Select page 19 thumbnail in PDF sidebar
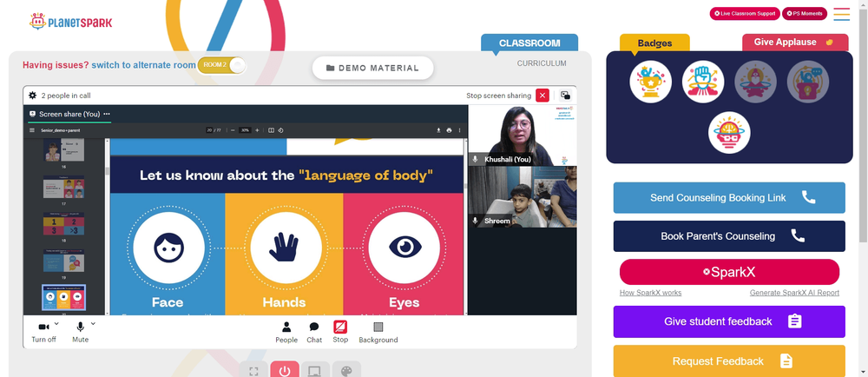The image size is (868, 377). pos(63,261)
